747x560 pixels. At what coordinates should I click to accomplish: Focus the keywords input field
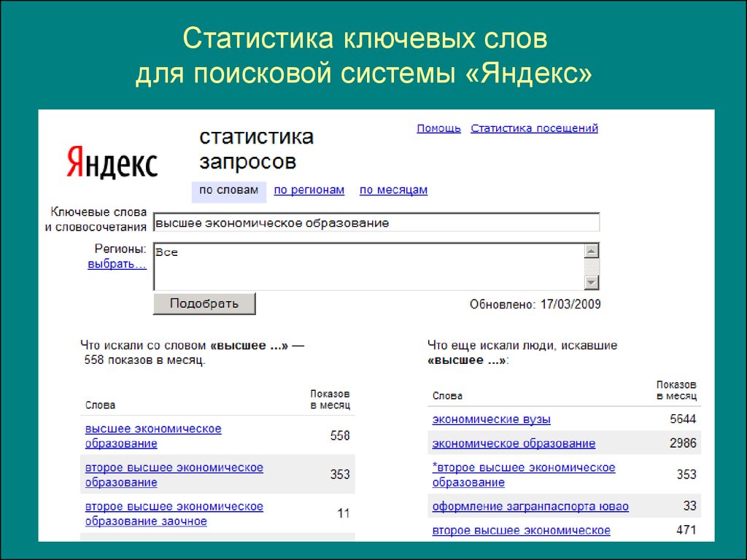click(376, 222)
